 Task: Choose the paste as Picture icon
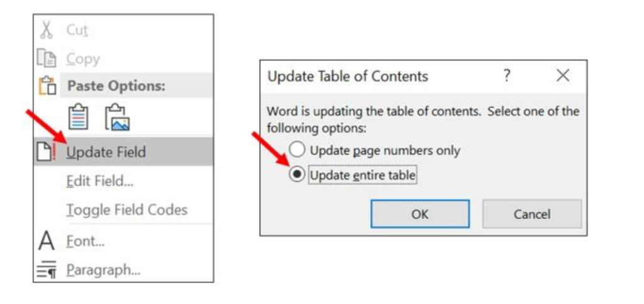click(x=117, y=118)
